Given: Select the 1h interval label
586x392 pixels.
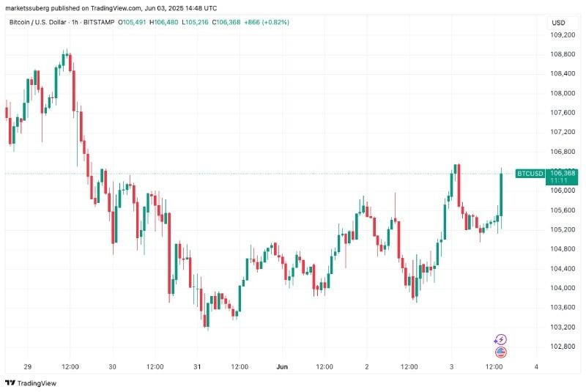Looking at the screenshot, I should [75, 23].
